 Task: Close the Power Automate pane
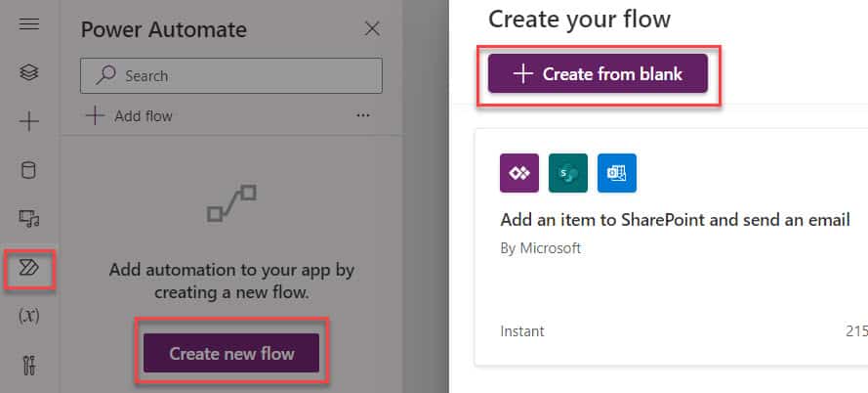[x=373, y=28]
